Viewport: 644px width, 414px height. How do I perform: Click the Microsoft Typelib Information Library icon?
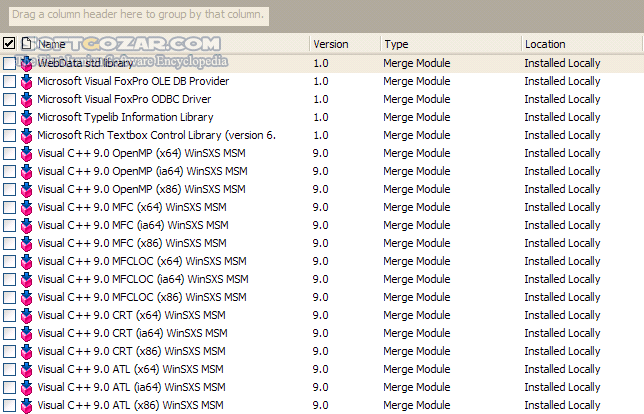(x=27, y=117)
